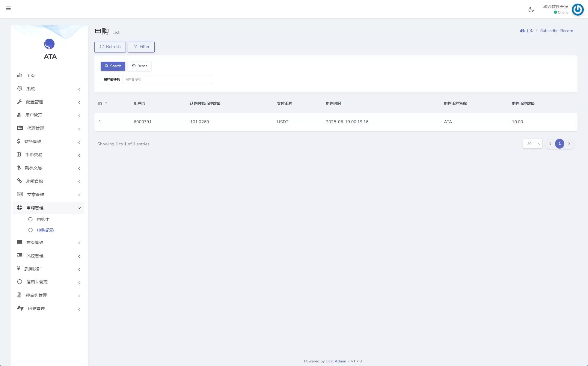Click the 系统 gear icon
588x366 pixels.
tap(19, 88)
